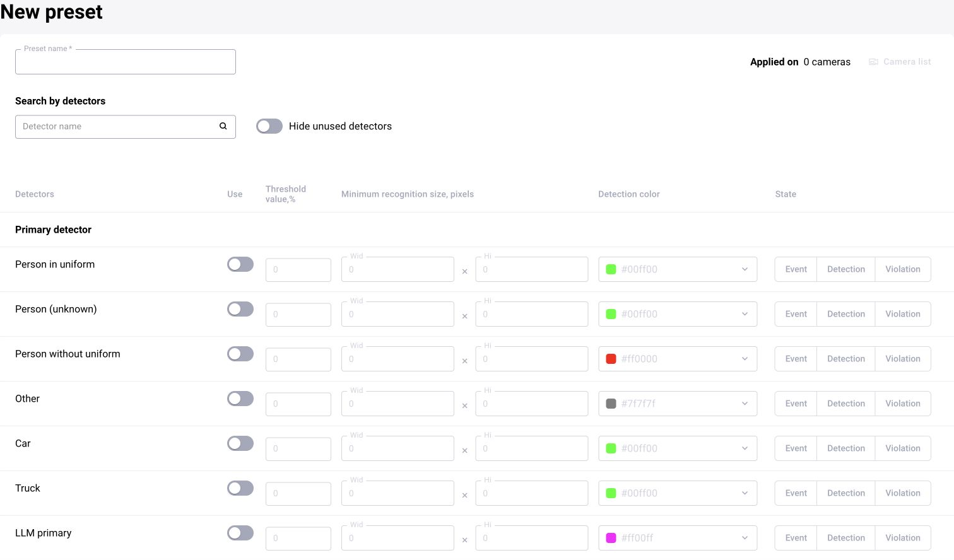Click the Event button for LLM primary
The image size is (954, 560).
tap(796, 538)
